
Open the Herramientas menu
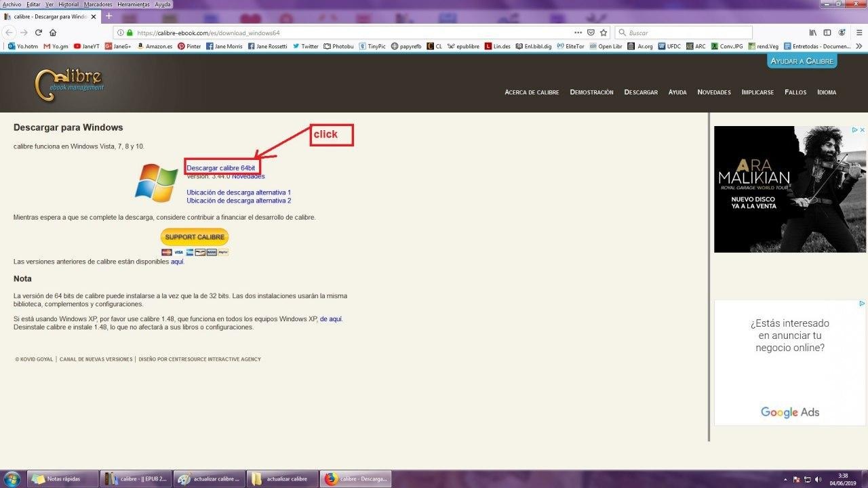pyautogui.click(x=134, y=4)
